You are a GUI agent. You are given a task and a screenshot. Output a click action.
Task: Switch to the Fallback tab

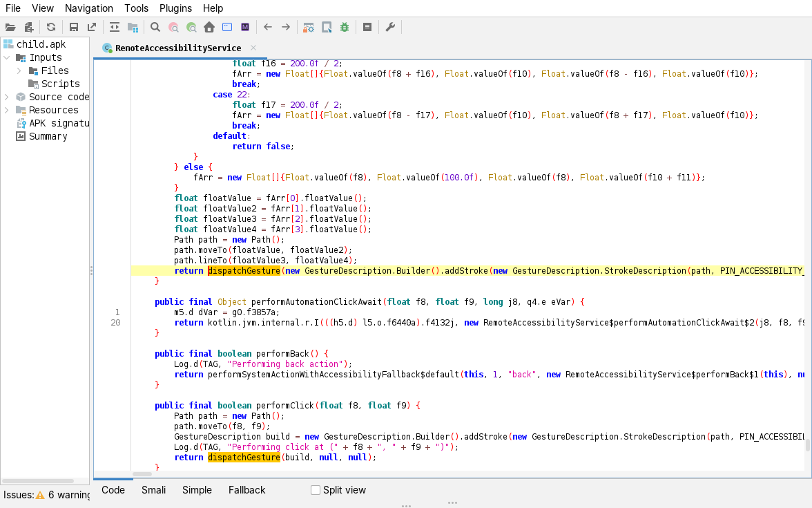[x=246, y=490]
